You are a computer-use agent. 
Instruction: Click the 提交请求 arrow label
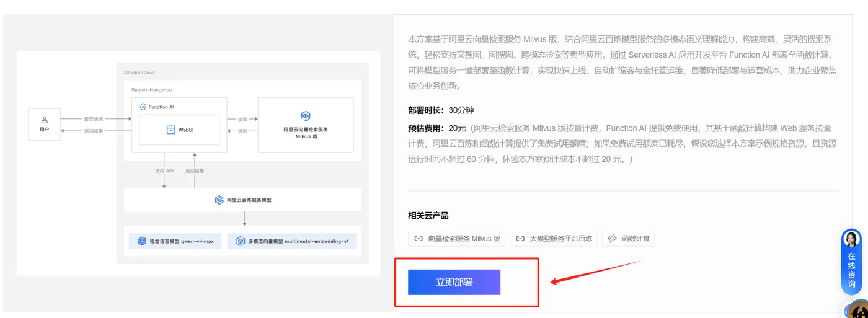tap(94, 118)
